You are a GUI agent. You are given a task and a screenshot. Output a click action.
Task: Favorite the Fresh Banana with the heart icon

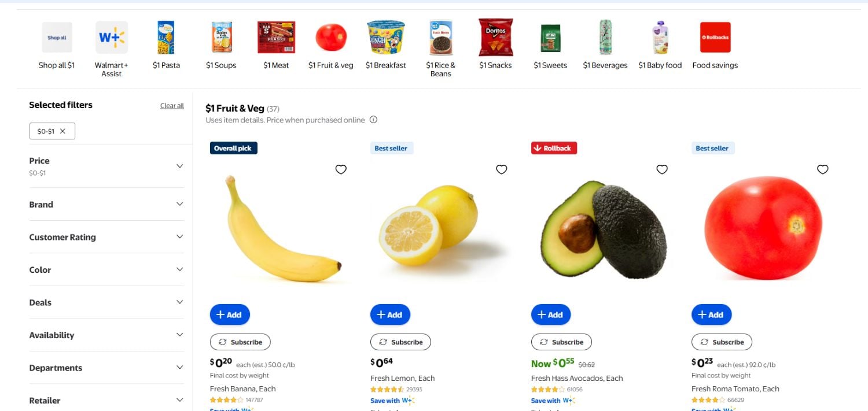click(x=341, y=169)
